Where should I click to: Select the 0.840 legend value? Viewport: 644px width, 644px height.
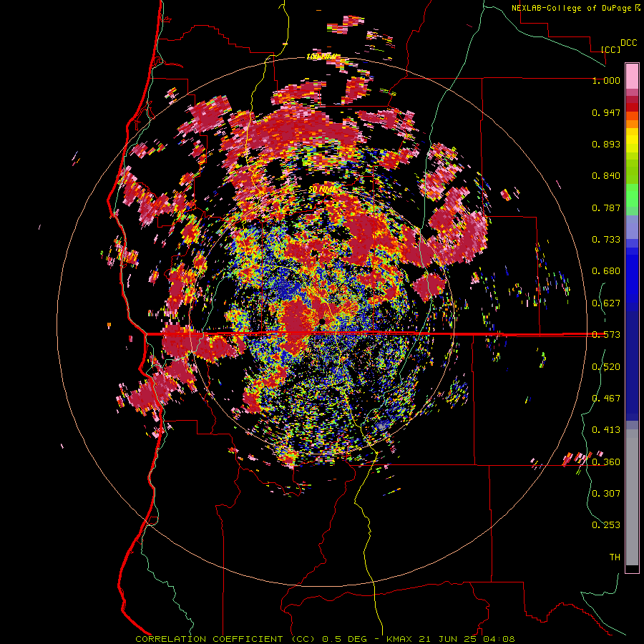[x=606, y=176]
